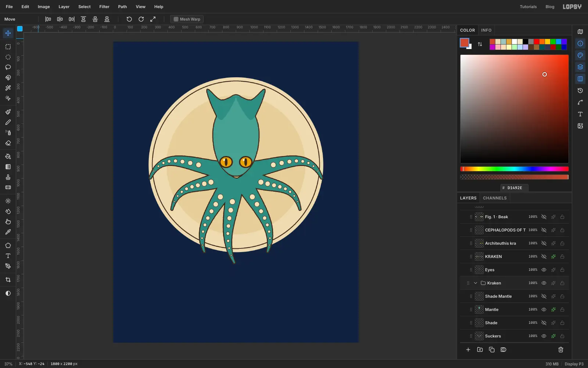Pick the black swatch in the palette
The image size is (588, 368).
click(x=526, y=42)
